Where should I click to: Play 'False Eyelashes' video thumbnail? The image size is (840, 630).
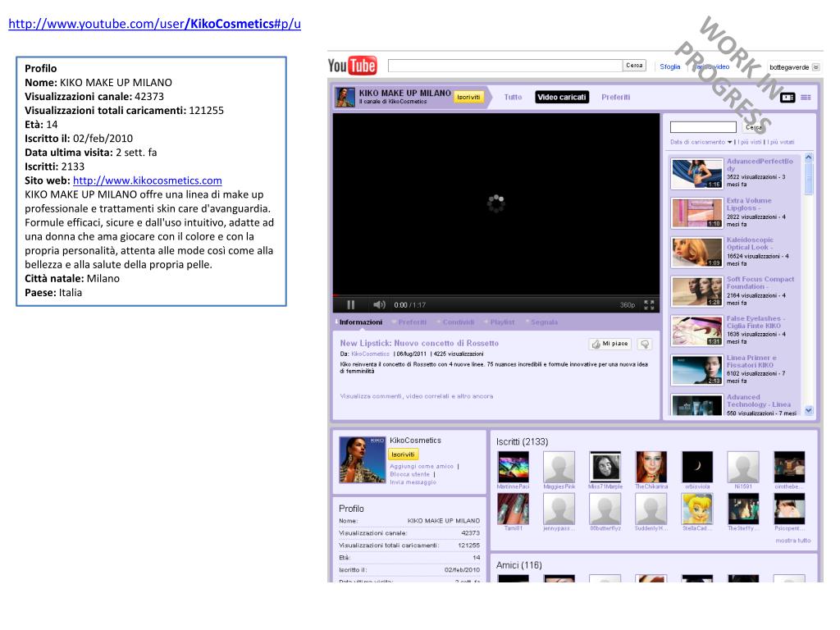click(697, 331)
